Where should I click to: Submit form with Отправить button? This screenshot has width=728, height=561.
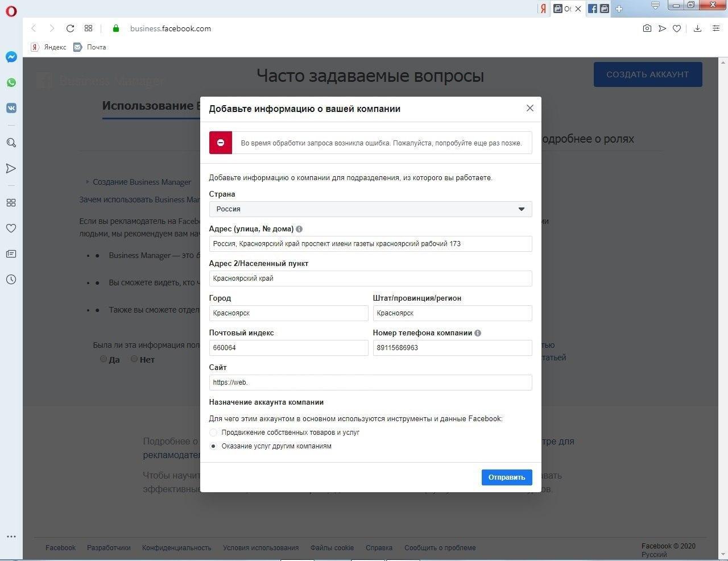click(x=507, y=477)
